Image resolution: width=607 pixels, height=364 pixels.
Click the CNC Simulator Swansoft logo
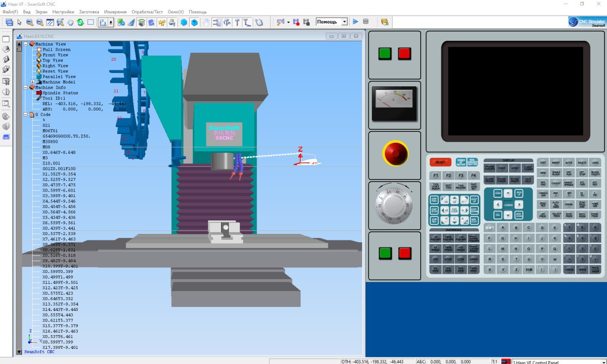click(x=587, y=22)
